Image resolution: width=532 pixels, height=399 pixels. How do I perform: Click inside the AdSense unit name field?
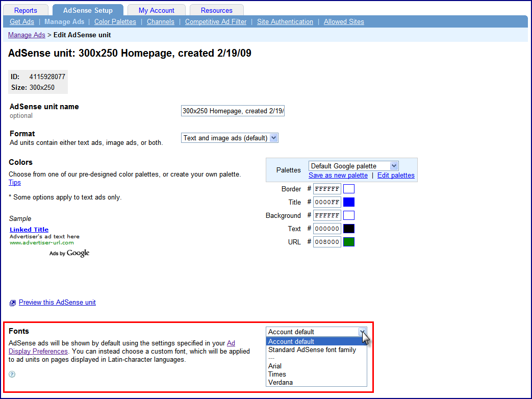point(233,111)
